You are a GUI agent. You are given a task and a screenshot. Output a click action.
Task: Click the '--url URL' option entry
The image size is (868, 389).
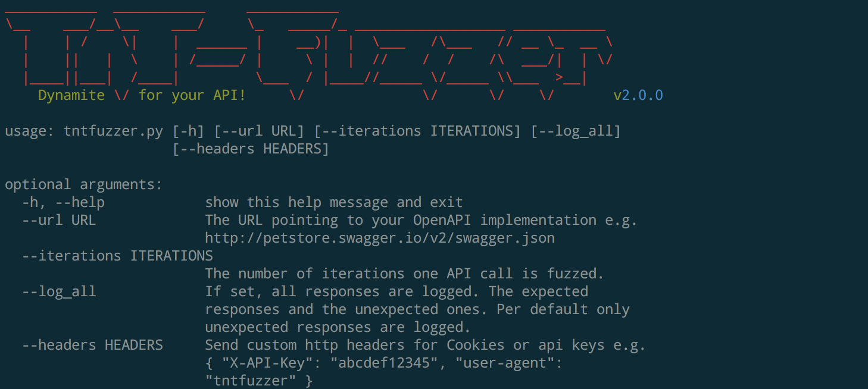click(59, 221)
